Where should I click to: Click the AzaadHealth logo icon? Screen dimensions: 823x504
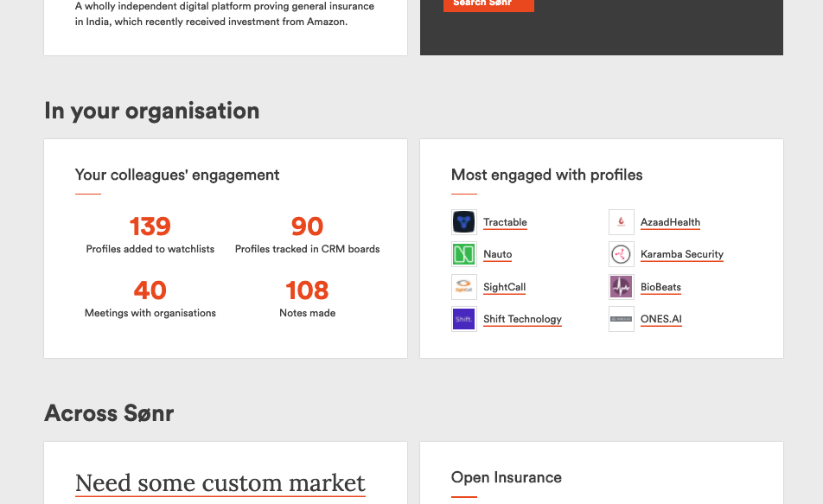(622, 222)
